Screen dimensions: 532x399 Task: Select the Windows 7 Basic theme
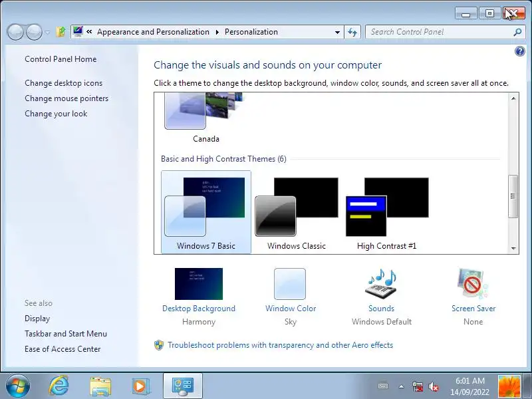click(206, 212)
